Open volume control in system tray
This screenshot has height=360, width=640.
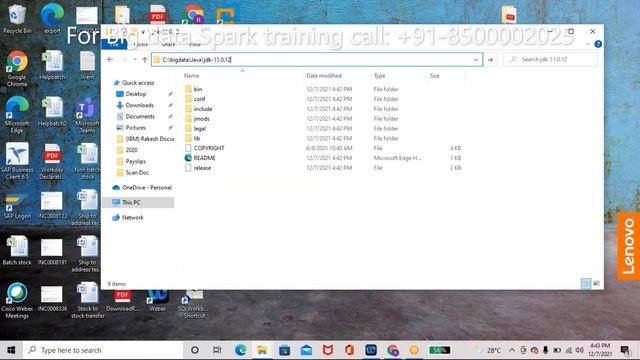579,350
